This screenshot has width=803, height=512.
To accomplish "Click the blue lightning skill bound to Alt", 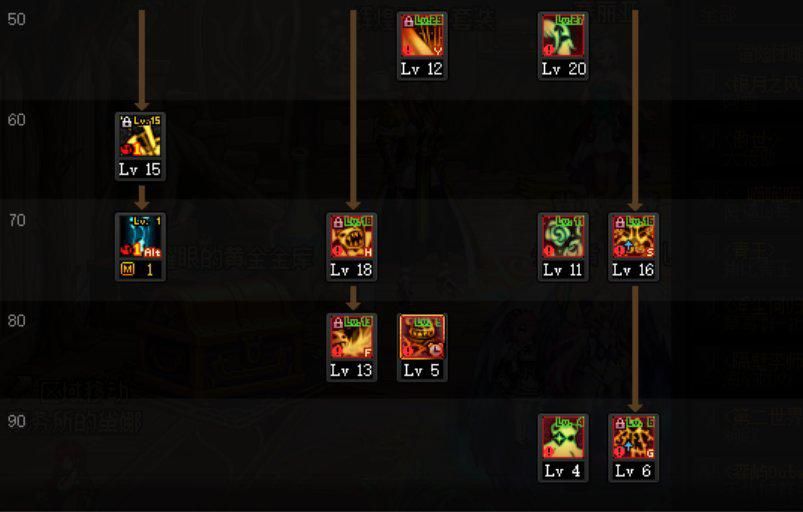I will 140,237.
